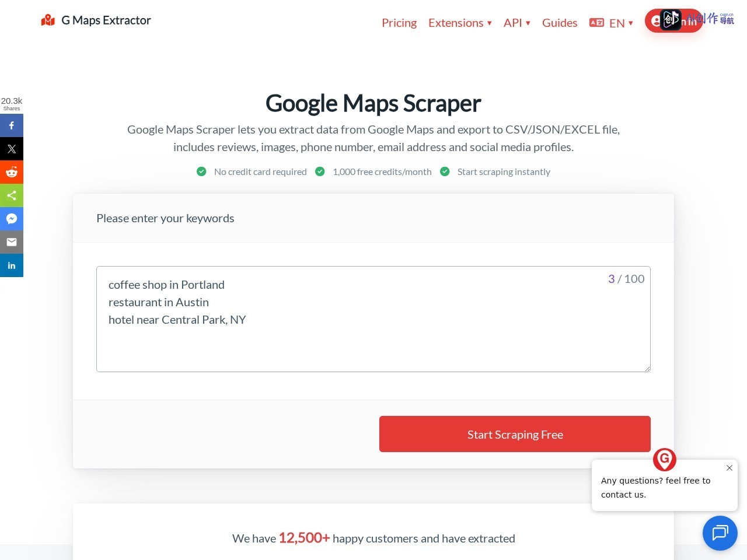Click the green check before 'No credit card required'
Viewport: 747px width, 560px height.
[201, 171]
